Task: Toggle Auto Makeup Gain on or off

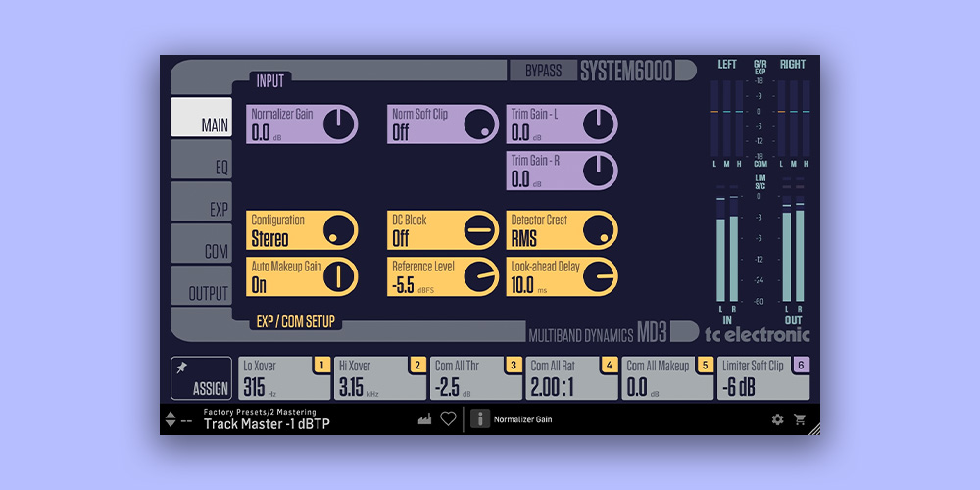Action: click(338, 275)
